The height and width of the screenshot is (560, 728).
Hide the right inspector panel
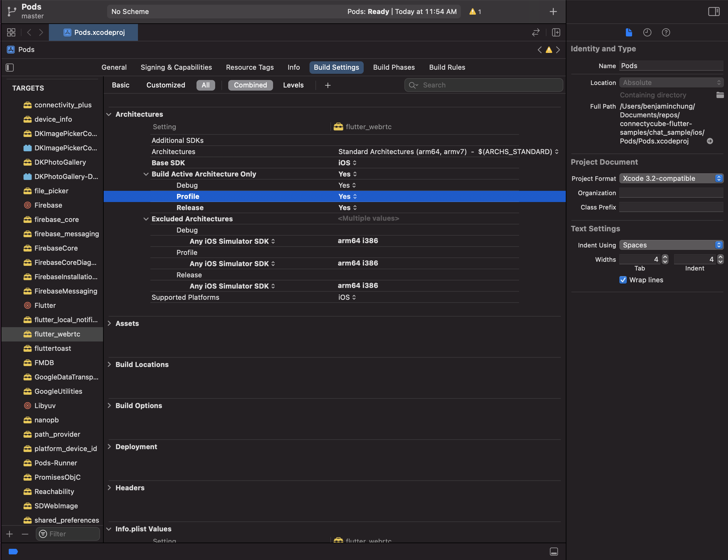point(714,11)
